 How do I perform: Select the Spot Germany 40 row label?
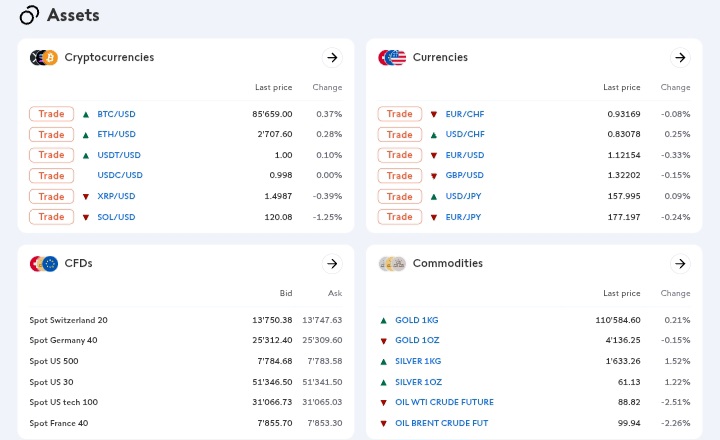click(63, 340)
